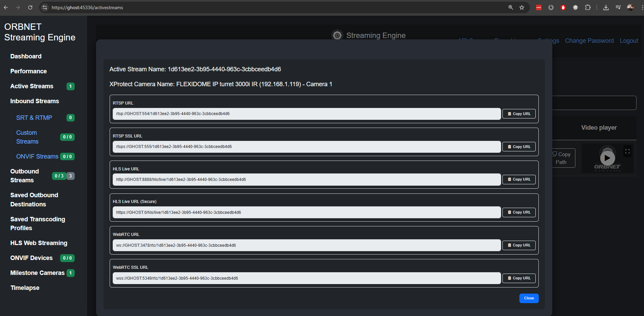Click the Active Stream Name text
This screenshot has width=644, height=316.
[x=195, y=69]
